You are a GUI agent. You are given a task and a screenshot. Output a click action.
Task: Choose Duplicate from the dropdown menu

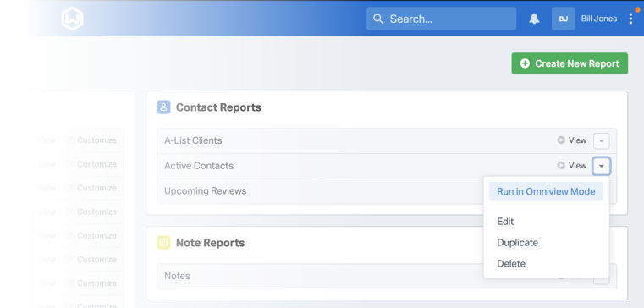[x=518, y=243]
